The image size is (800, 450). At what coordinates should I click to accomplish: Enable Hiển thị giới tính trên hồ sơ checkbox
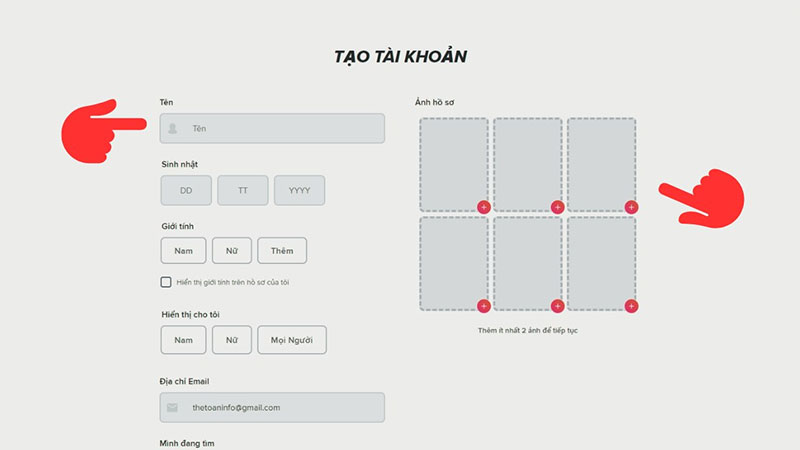(166, 282)
